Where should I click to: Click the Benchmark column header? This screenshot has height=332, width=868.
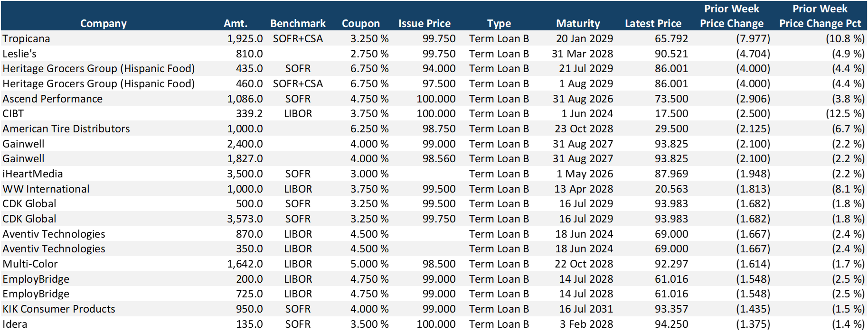pyautogui.click(x=298, y=23)
